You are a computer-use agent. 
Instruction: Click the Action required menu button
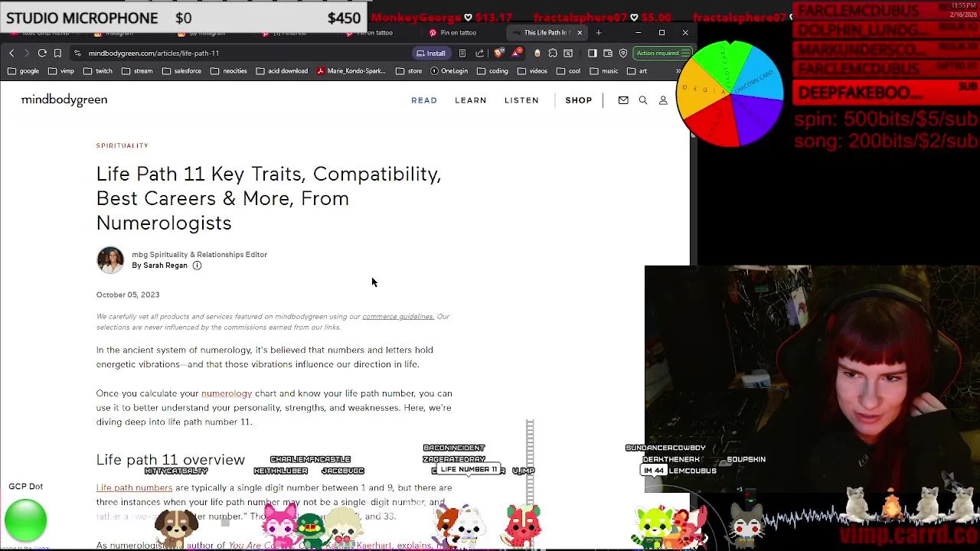[662, 53]
